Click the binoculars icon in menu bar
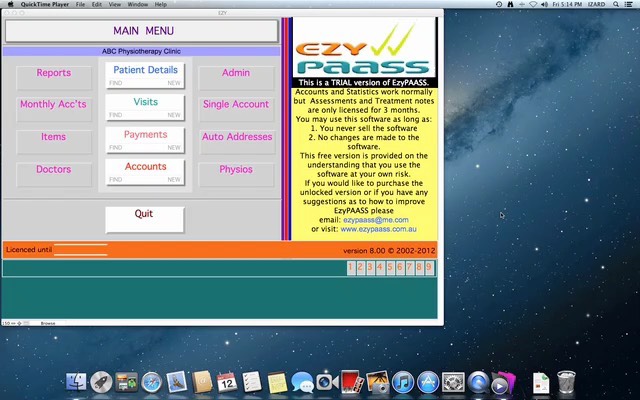The width and height of the screenshot is (640, 400). 510,4
